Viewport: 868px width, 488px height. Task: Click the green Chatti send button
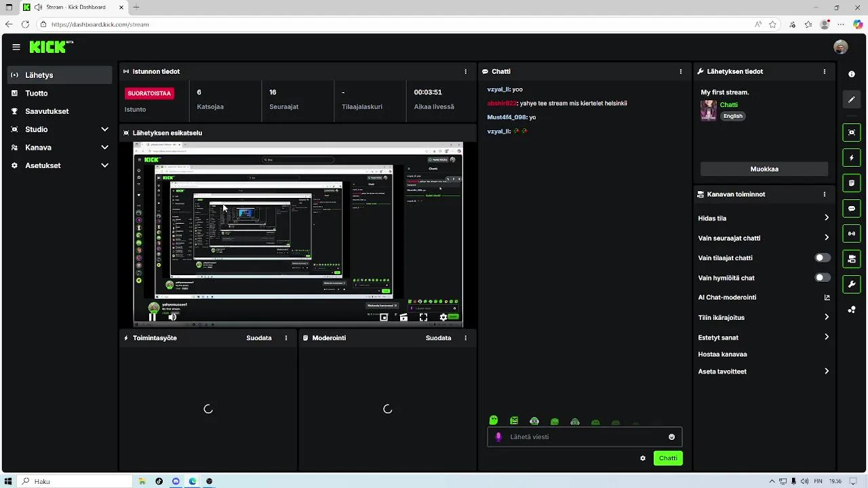pyautogui.click(x=668, y=458)
